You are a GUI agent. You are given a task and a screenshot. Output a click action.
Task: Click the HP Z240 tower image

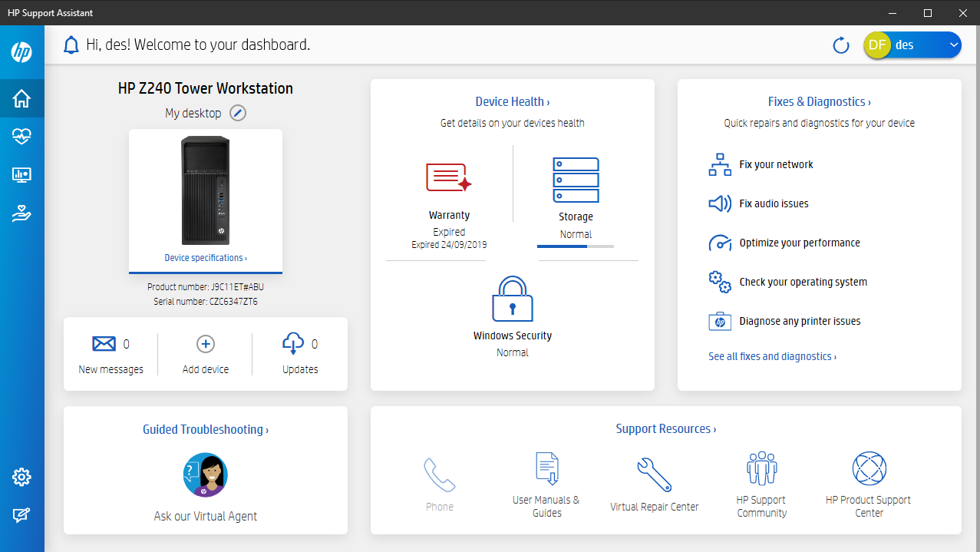(206, 190)
